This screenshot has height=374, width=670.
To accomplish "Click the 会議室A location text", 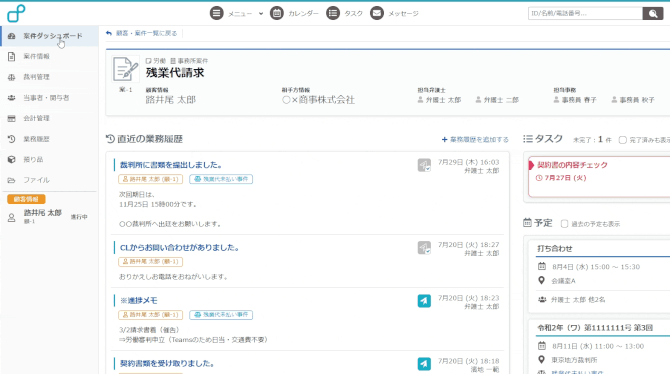I will 563,281.
